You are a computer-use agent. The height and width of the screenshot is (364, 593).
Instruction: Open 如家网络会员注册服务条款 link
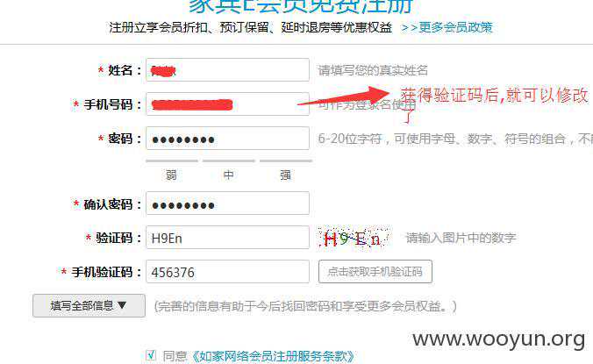click(274, 356)
